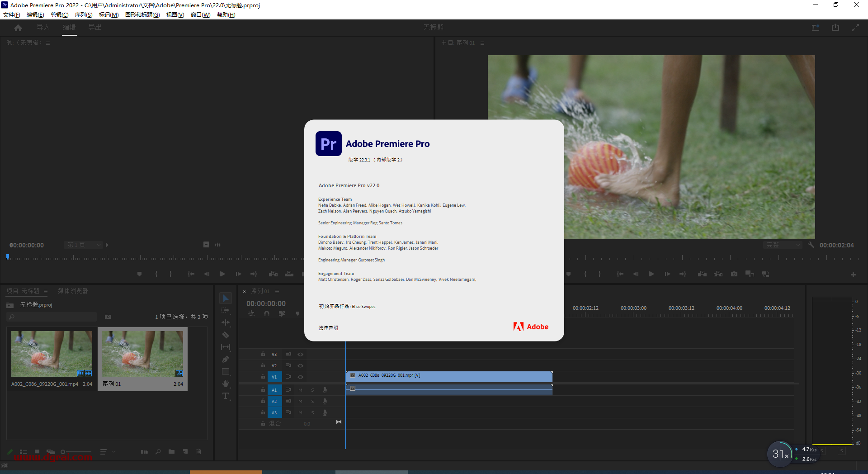Image resolution: width=868 pixels, height=474 pixels.
Task: Switch to the 媒体浏览器 tab
Action: click(72, 291)
